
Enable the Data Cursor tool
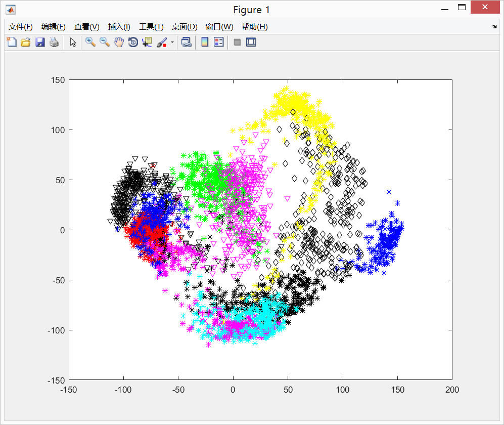point(147,42)
